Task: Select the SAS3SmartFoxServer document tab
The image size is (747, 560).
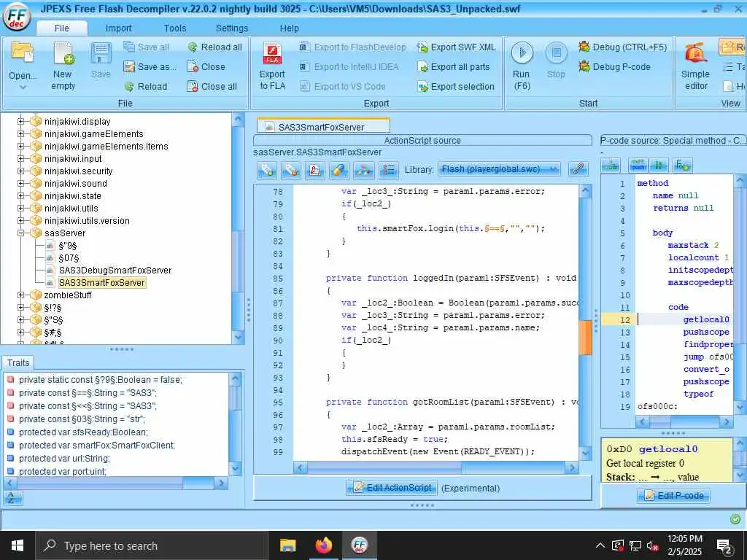Action: point(323,127)
